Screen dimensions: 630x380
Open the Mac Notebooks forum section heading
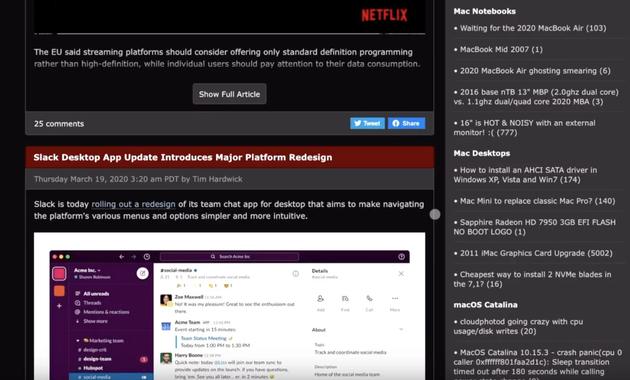click(x=485, y=11)
